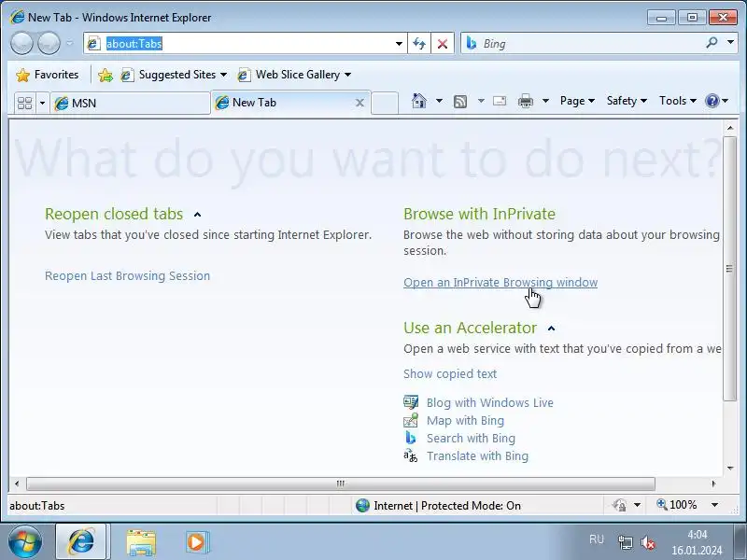The image size is (747, 560).
Task: Expand the address bar autocomplete dropdown
Action: (400, 43)
